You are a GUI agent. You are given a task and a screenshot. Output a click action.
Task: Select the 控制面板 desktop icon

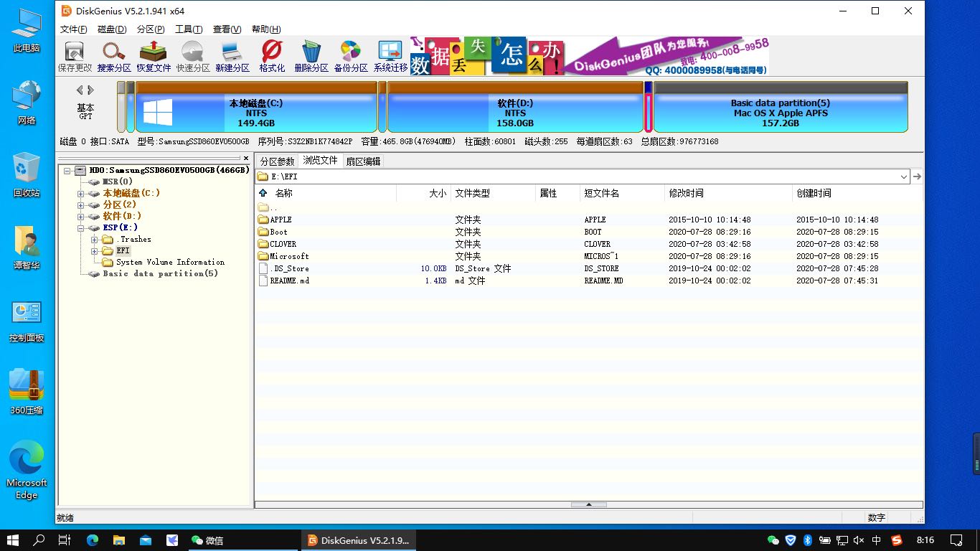click(x=27, y=321)
